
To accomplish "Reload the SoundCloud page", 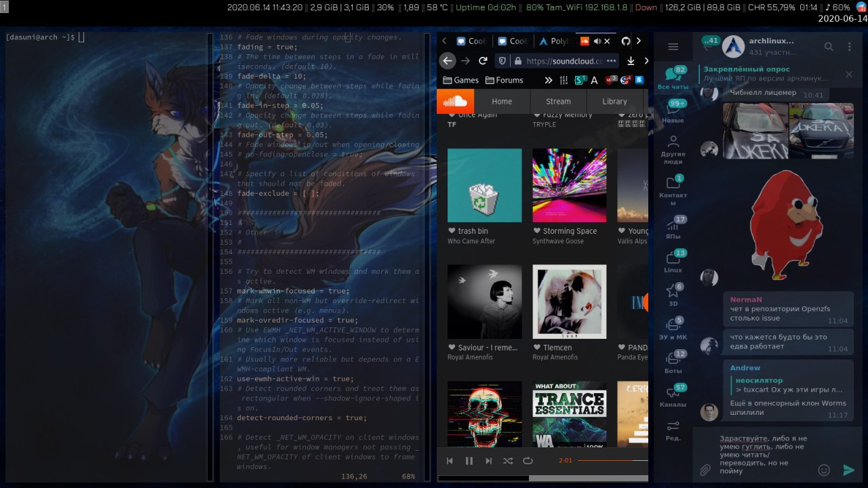I will click(483, 61).
